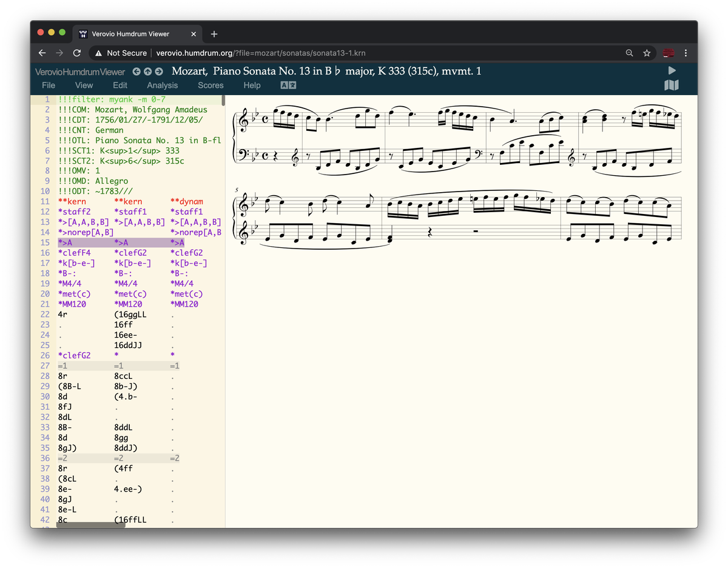Open the map icon below play button
This screenshot has height=568, width=728.
672,85
